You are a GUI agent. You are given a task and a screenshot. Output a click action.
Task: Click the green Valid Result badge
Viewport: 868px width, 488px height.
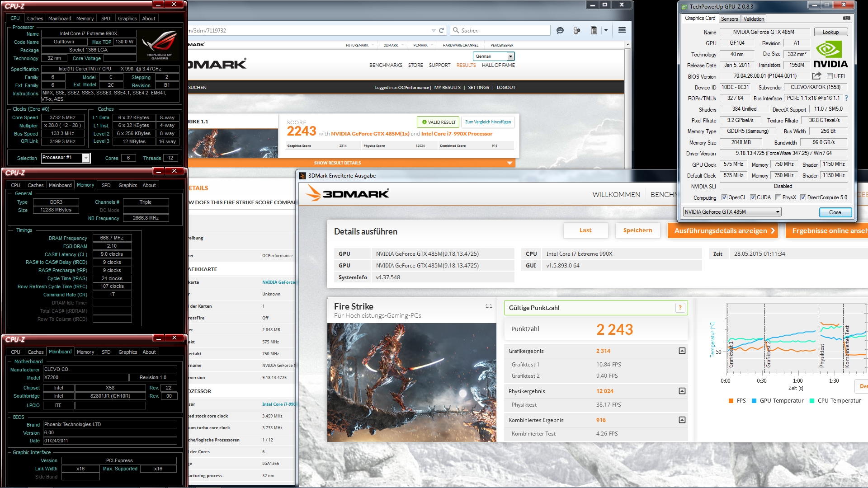439,122
